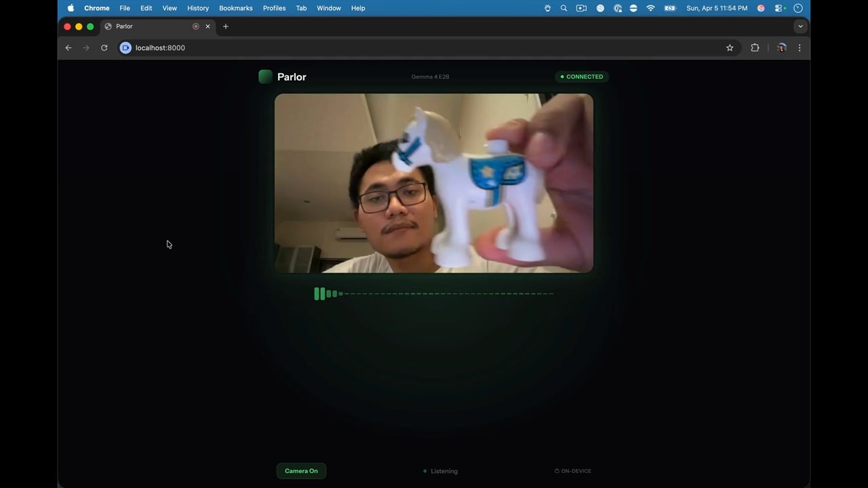The width and height of the screenshot is (868, 488).
Task: Open Spotlight search in the menu bar
Action: point(564,8)
